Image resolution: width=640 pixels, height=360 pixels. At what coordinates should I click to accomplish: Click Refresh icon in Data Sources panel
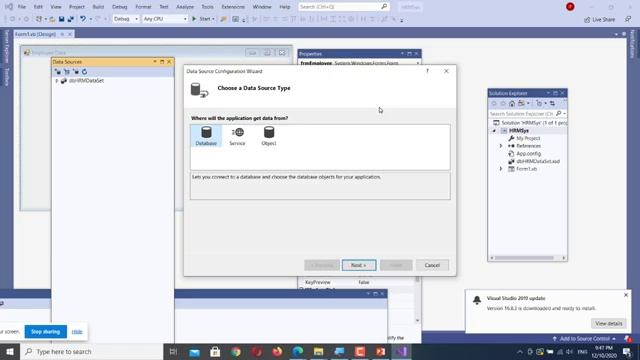pos(84,71)
